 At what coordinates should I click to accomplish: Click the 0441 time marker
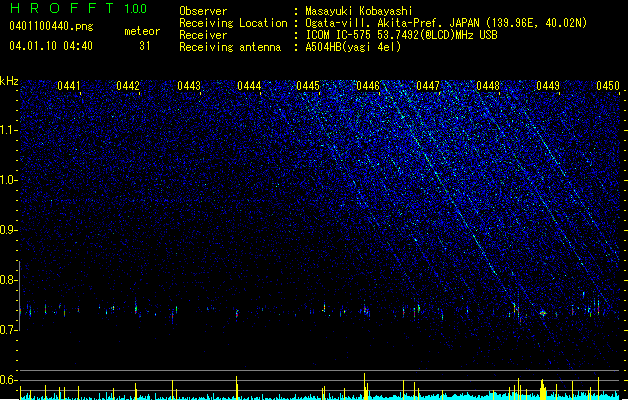coord(69,86)
